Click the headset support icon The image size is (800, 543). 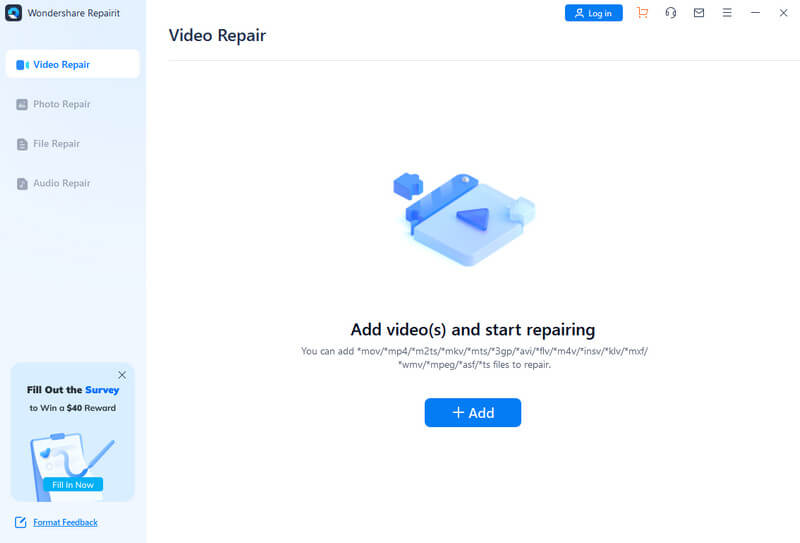click(670, 13)
